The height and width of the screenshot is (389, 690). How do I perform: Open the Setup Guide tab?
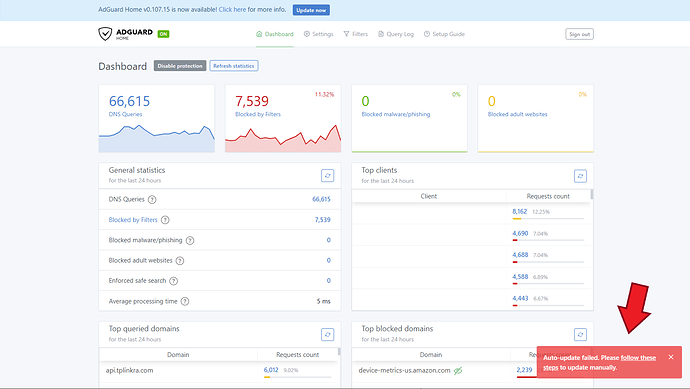click(444, 34)
